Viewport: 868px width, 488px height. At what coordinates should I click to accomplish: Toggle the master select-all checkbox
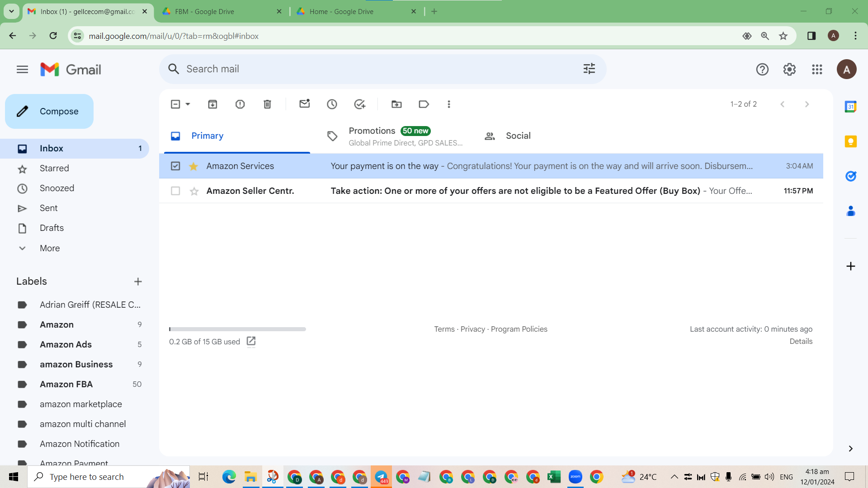175,104
